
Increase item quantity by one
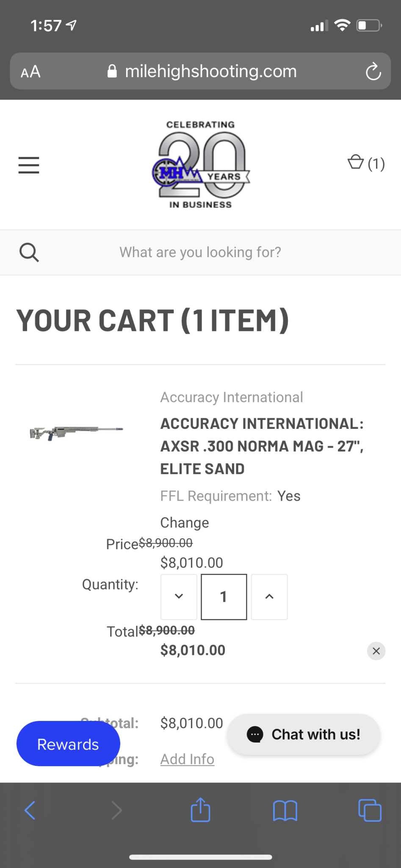point(269,597)
